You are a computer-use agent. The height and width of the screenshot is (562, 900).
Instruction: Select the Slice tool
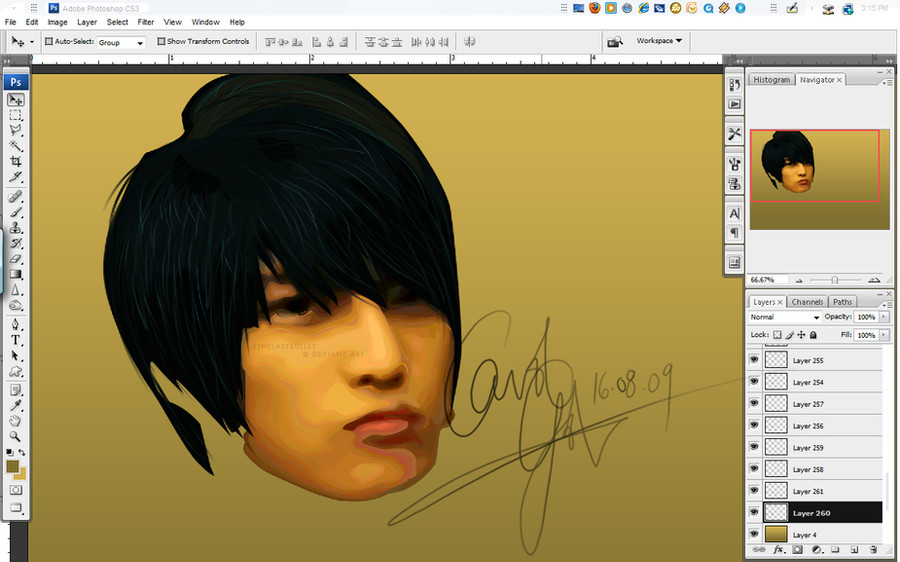coord(15,177)
